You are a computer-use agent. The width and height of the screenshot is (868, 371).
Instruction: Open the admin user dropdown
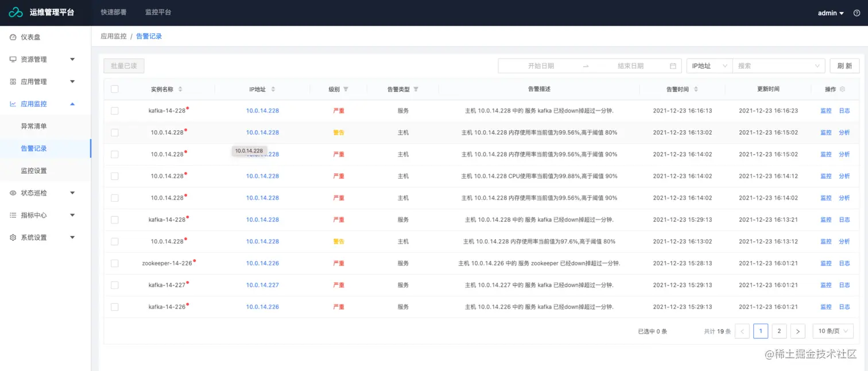(x=831, y=13)
